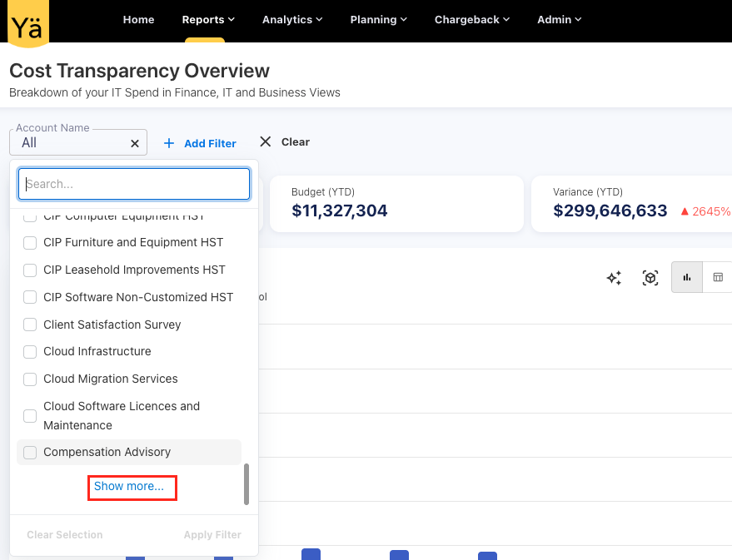Expand the Reports menu dropdown
Viewport: 732px width, 560px height.
[x=208, y=19]
